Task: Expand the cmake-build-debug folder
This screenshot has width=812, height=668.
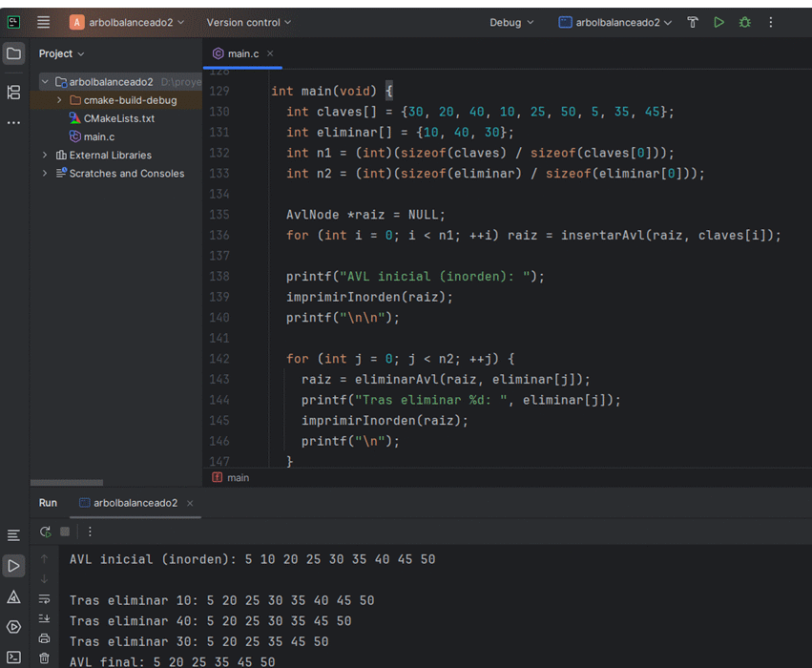Action: [59, 100]
